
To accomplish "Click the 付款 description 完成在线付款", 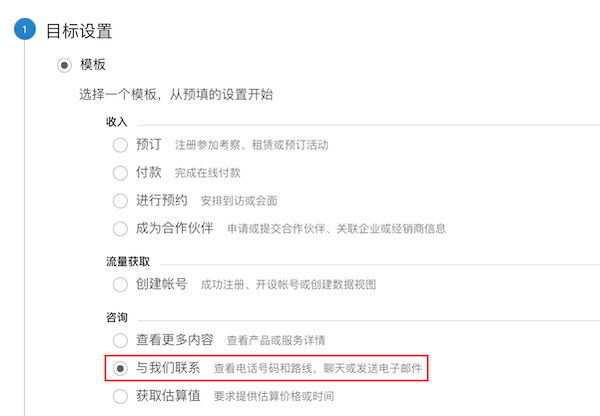I will click(x=208, y=173).
